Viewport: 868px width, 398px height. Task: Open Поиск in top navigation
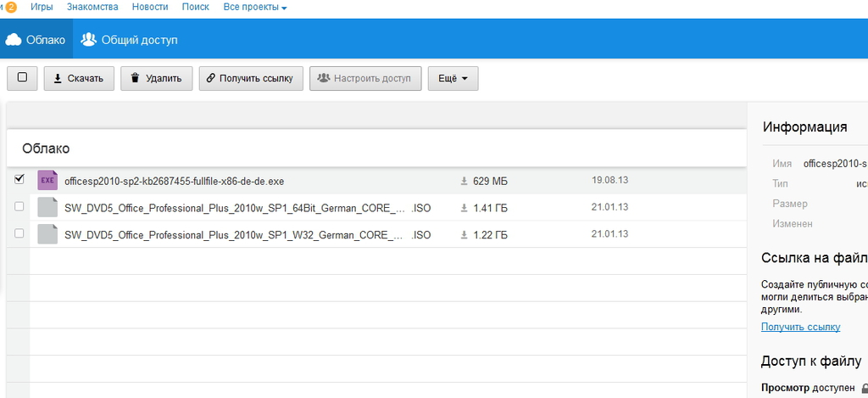(x=196, y=7)
